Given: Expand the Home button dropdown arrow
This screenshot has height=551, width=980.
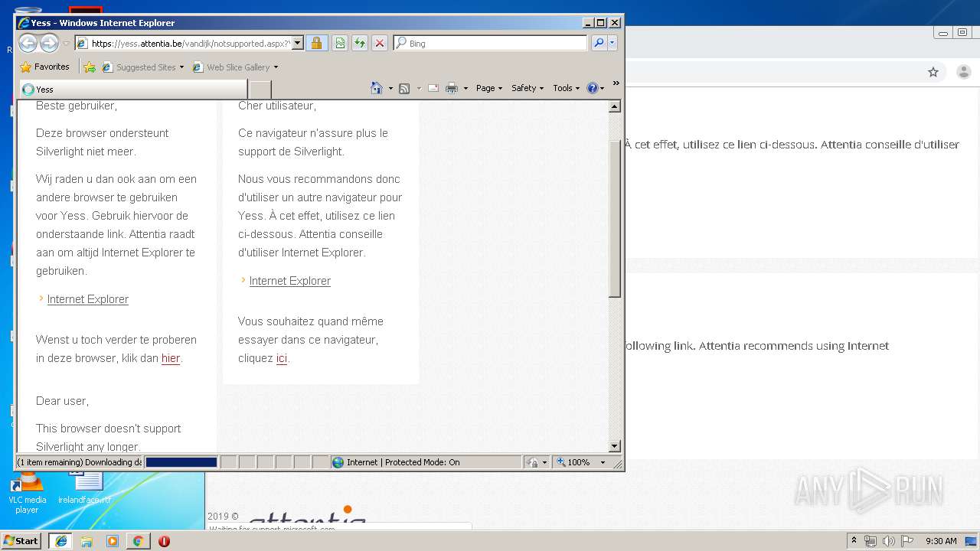Looking at the screenshot, I should [390, 89].
